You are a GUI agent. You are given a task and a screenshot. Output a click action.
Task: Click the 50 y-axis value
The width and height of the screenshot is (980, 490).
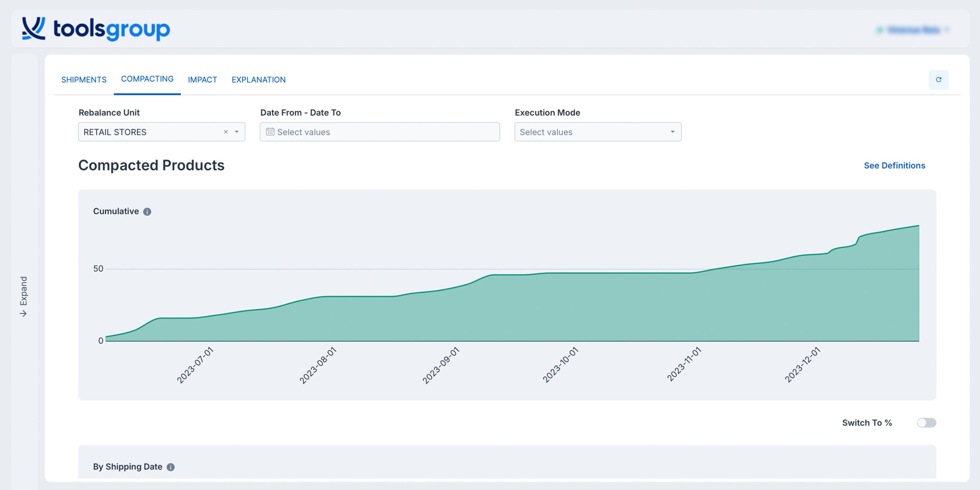98,269
